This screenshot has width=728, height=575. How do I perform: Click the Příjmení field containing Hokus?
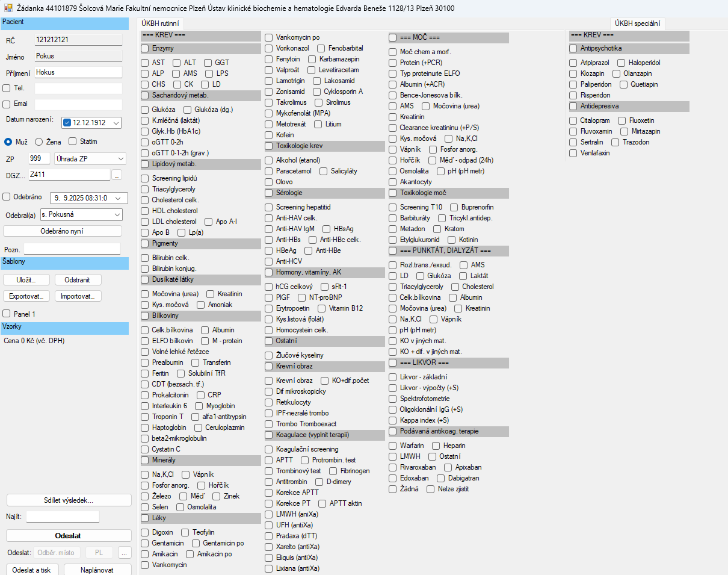(x=78, y=72)
